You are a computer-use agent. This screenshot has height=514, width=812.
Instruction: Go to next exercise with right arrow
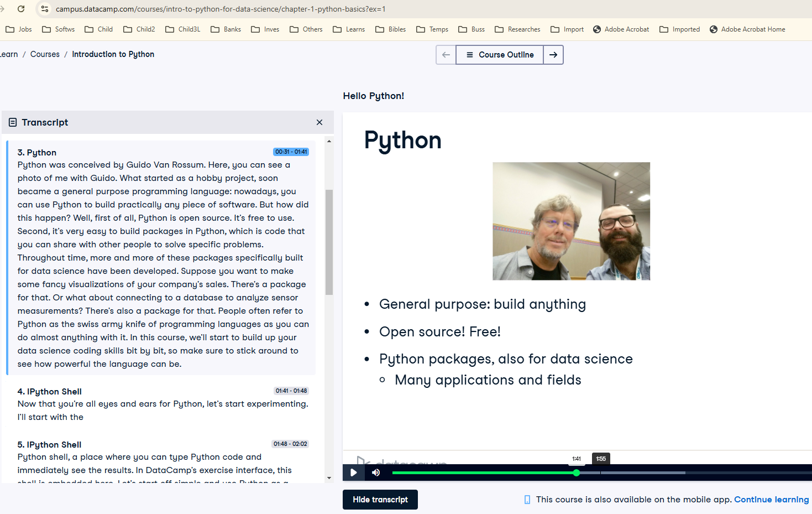[553, 55]
